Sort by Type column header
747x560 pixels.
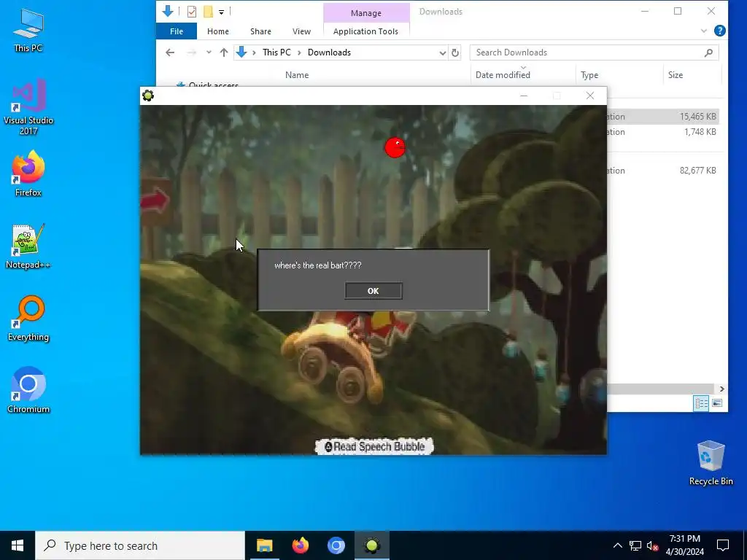[589, 75]
